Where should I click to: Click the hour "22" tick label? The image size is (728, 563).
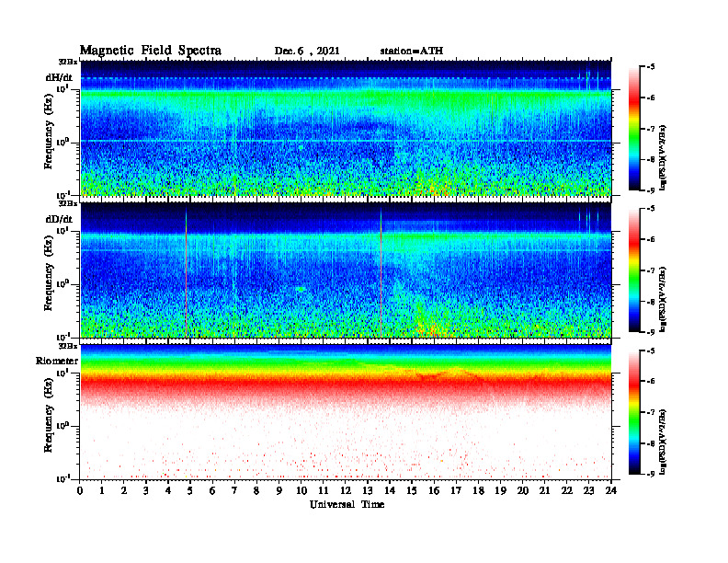tap(567, 491)
